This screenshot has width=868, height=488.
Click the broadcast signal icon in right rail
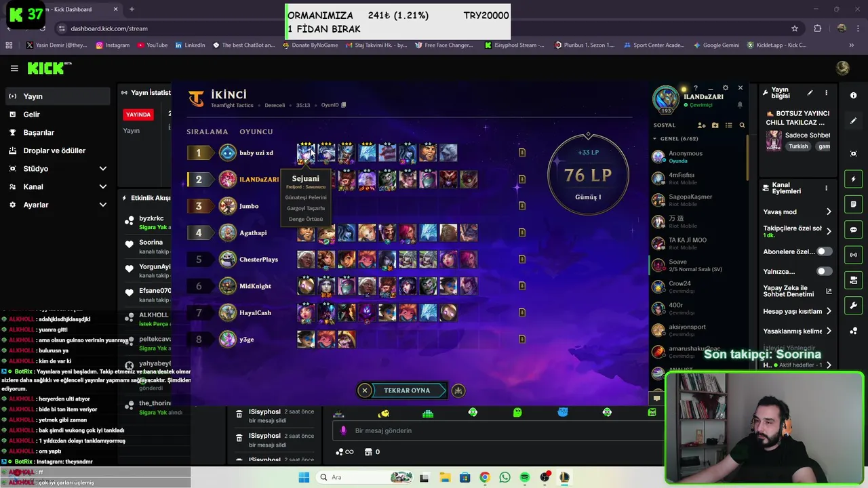(854, 255)
